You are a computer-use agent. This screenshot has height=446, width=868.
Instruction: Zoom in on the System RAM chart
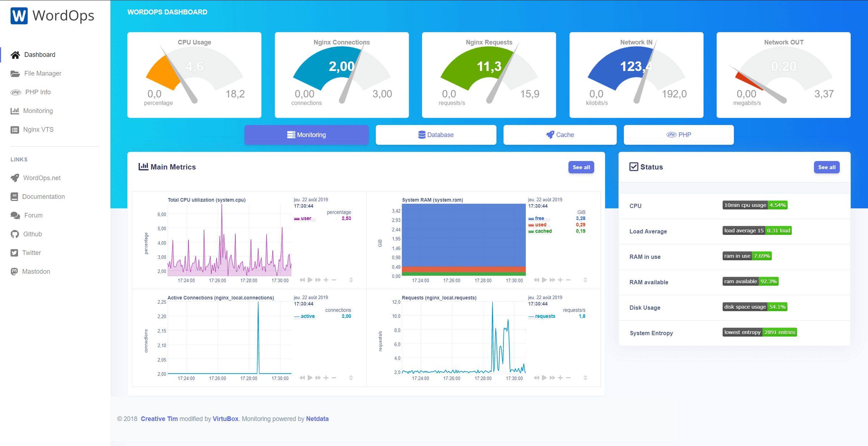click(560, 279)
